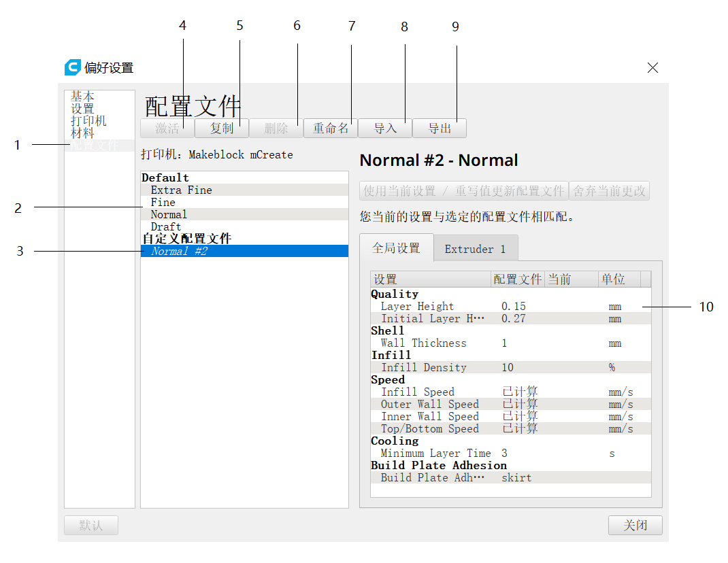
Task: Select the Extra Fine profile
Action: coord(244,190)
